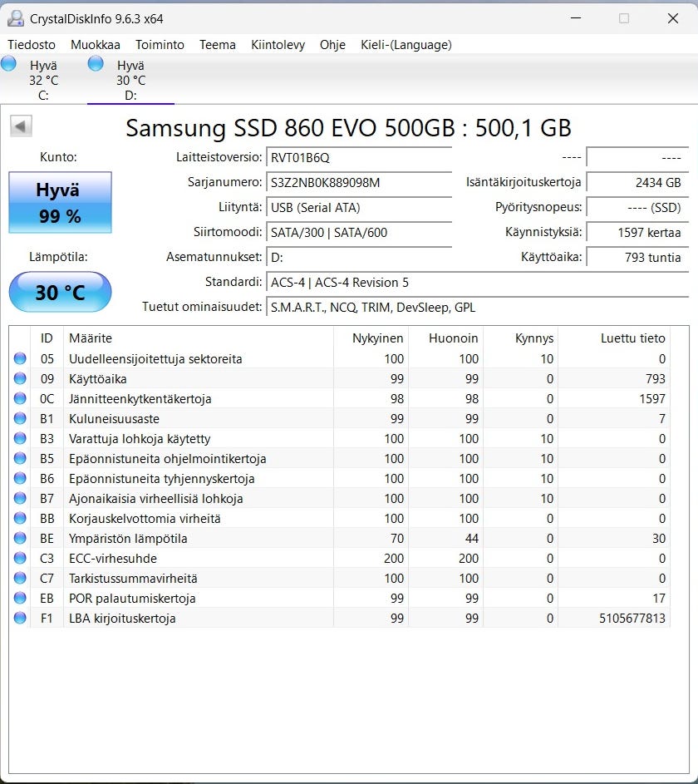This screenshot has height=784, width=698.
Task: Select the Epäonnistuneita ohjelmointikertoja attribute name
Action: 167,459
